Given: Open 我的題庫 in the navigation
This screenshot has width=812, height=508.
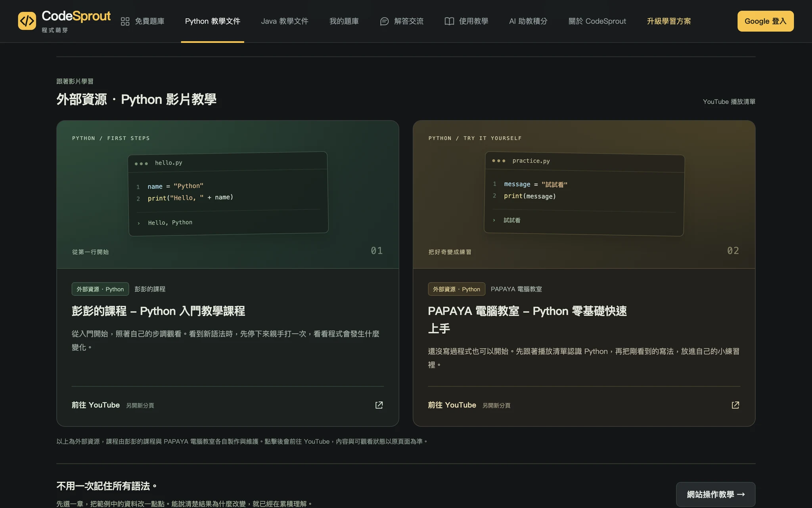Looking at the screenshot, I should 344,21.
